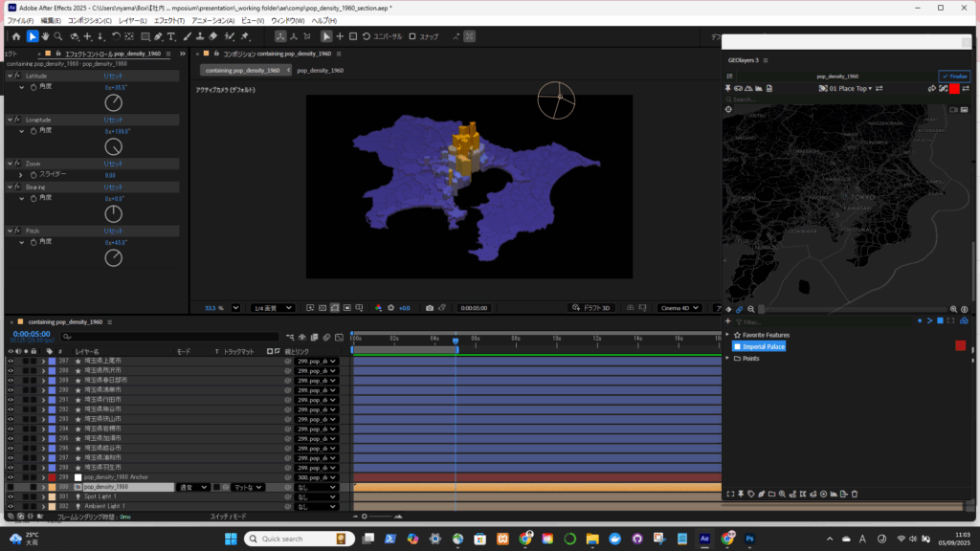Choose the horizontal Type tool
The width and height of the screenshot is (980, 551).
(x=171, y=36)
